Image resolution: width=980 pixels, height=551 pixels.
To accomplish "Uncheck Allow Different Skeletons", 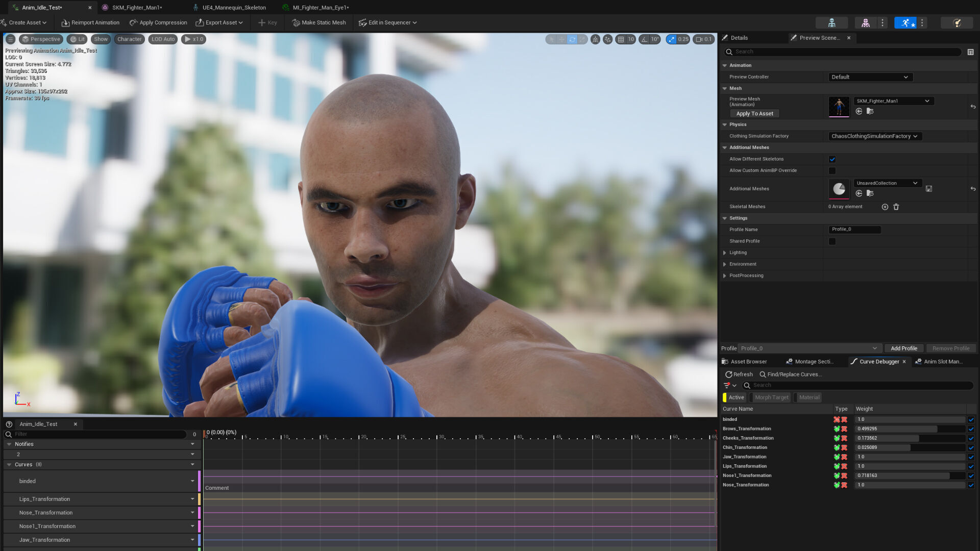I will [832, 159].
